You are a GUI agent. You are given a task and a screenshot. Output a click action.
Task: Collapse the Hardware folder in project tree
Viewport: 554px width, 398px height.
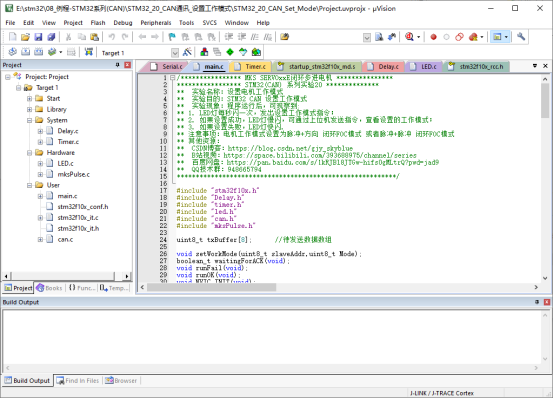[x=29, y=153]
